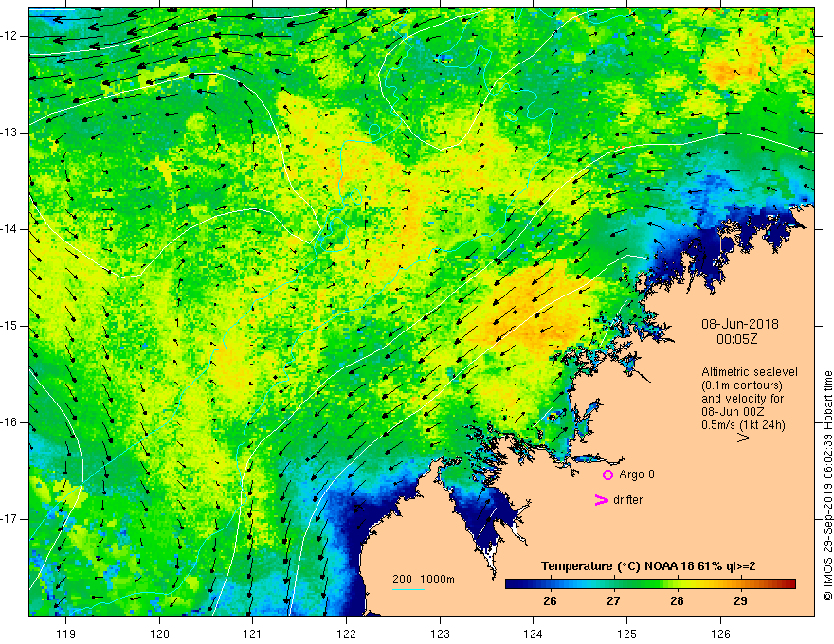Click latitude axis label '-17'
834x644 pixels.
10,519
